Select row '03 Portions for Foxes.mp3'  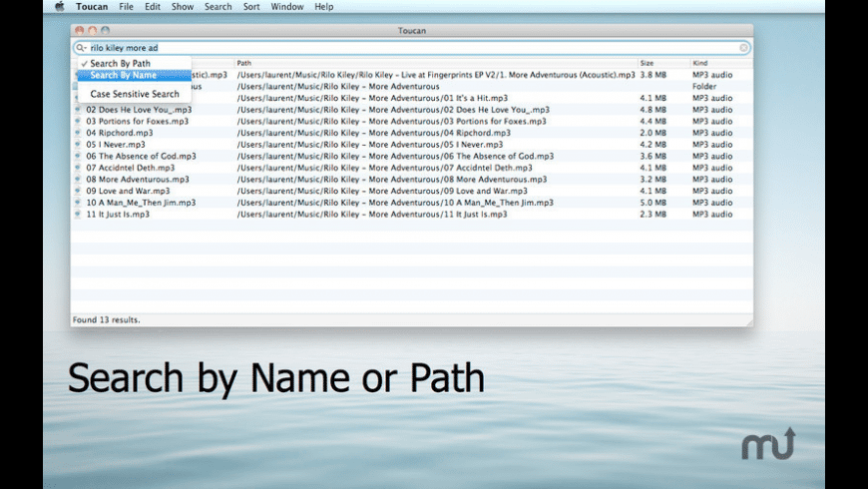tap(412, 122)
